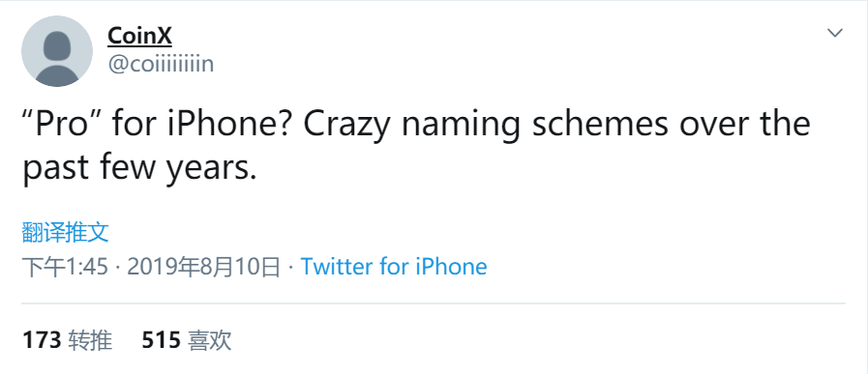Click the quoted word “Pro” in the tweet
868x374 pixels.
63,125
